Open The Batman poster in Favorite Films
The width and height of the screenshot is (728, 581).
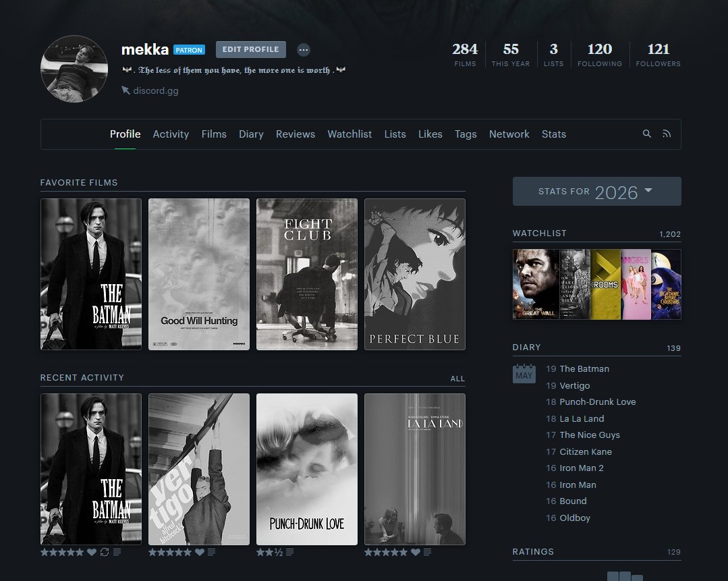pos(91,274)
